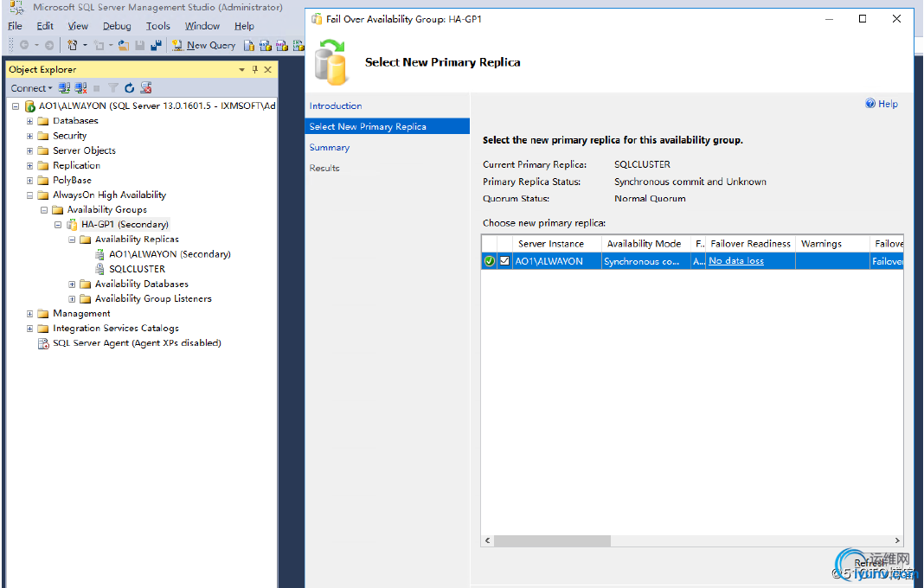Click the Warnings column header
924x588 pixels.
pyautogui.click(x=832, y=243)
